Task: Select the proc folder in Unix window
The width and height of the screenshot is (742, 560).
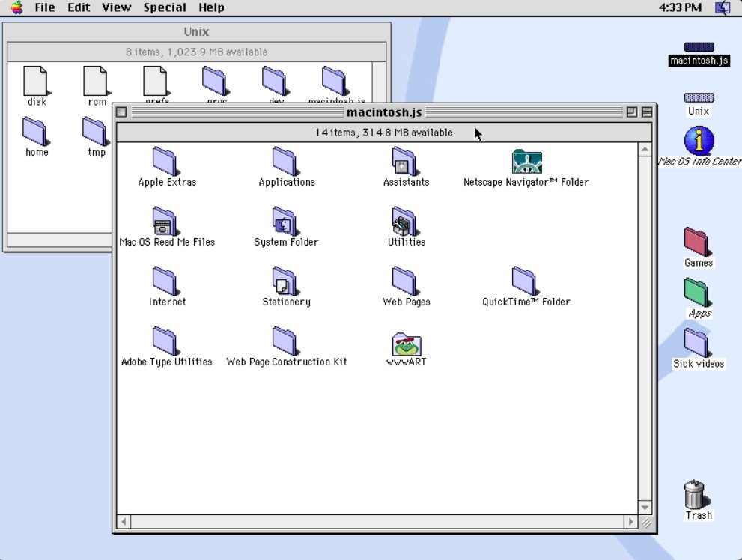Action: 216,81
